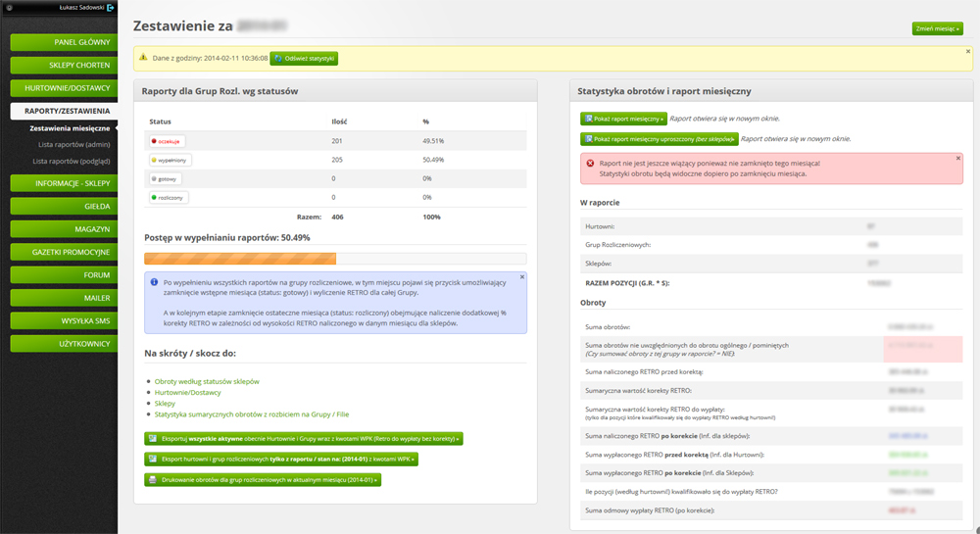Click the red error icon in the warning alert

pyautogui.click(x=590, y=163)
